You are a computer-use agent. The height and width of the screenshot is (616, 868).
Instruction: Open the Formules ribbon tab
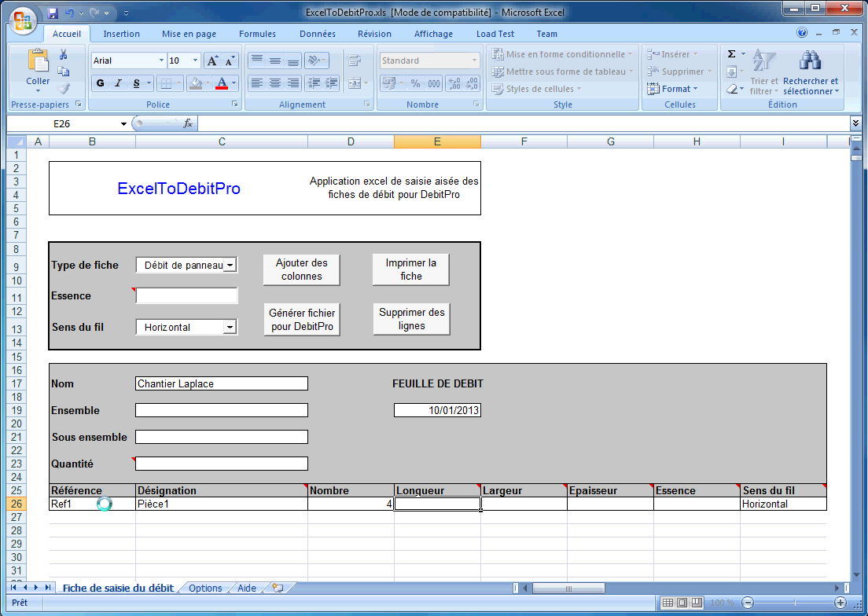[257, 34]
